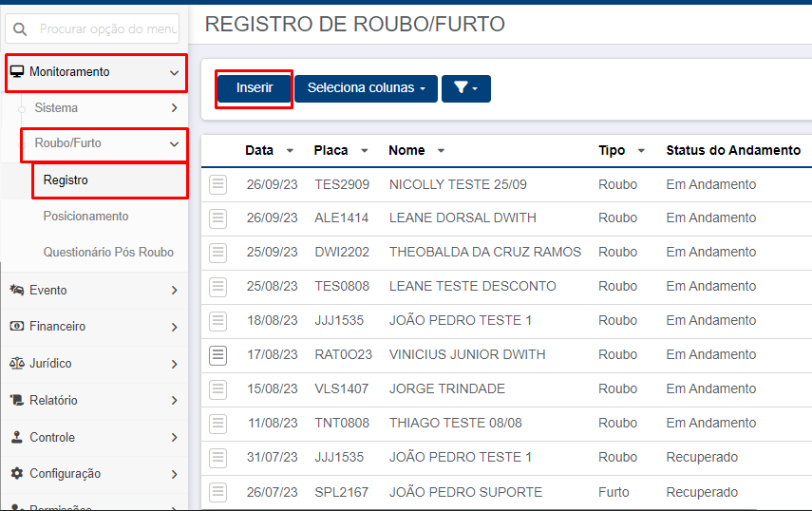Select the Roubo/Furto submenu label
812x511 pixels.
[67, 142]
